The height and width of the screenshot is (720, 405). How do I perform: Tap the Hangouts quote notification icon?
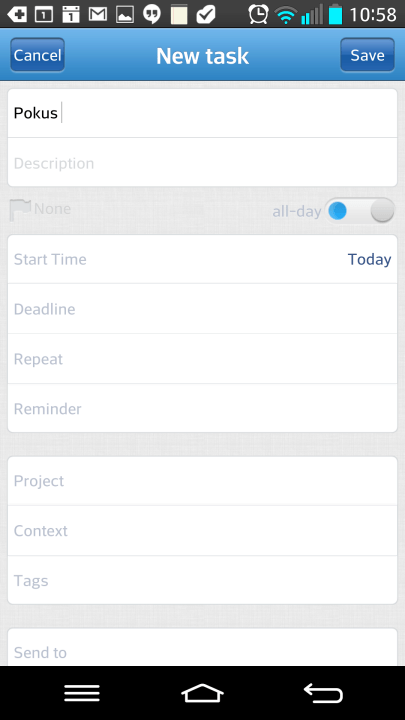point(152,14)
